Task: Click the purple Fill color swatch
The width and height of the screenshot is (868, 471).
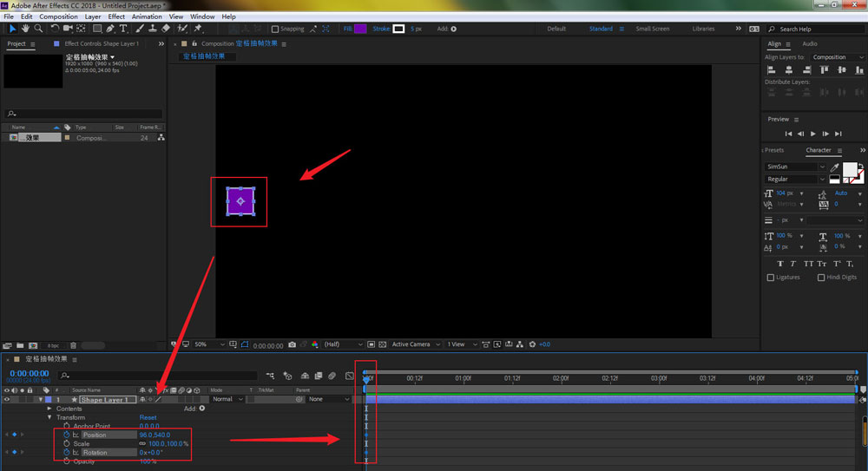Action: coord(360,29)
